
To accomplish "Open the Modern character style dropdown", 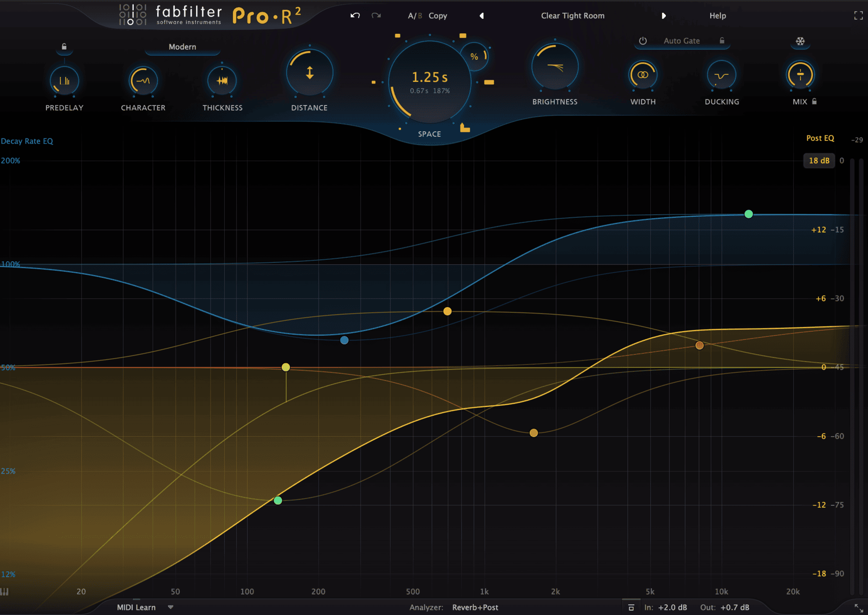I will click(x=182, y=47).
